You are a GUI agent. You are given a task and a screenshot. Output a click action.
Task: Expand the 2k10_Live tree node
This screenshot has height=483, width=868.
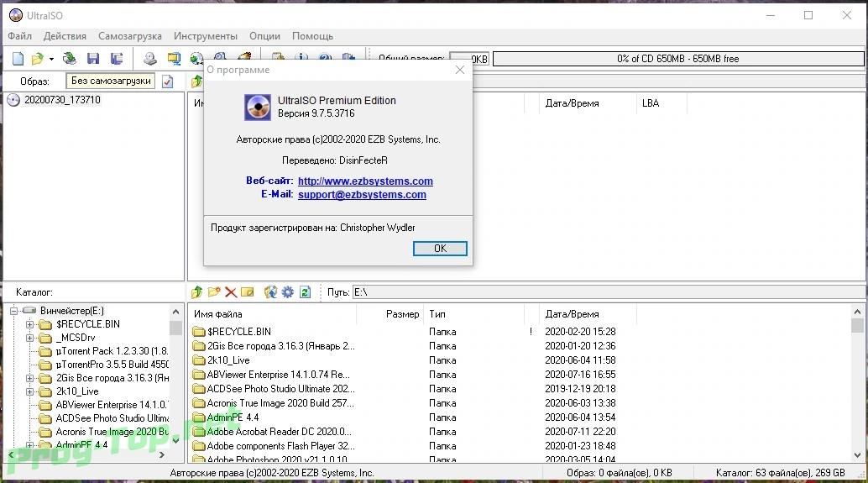30,391
